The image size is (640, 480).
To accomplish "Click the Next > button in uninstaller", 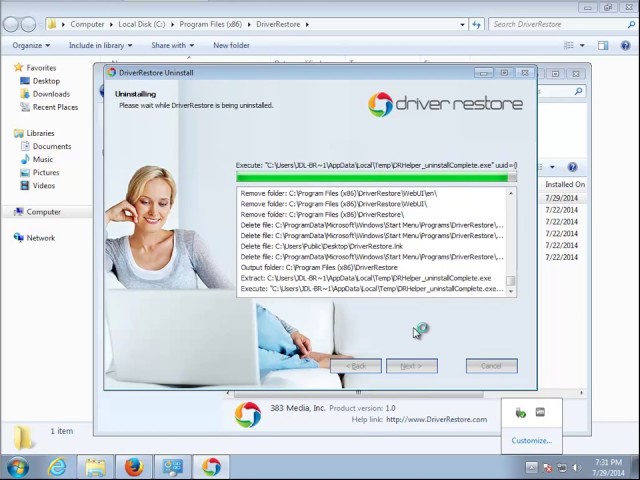I will (411, 366).
